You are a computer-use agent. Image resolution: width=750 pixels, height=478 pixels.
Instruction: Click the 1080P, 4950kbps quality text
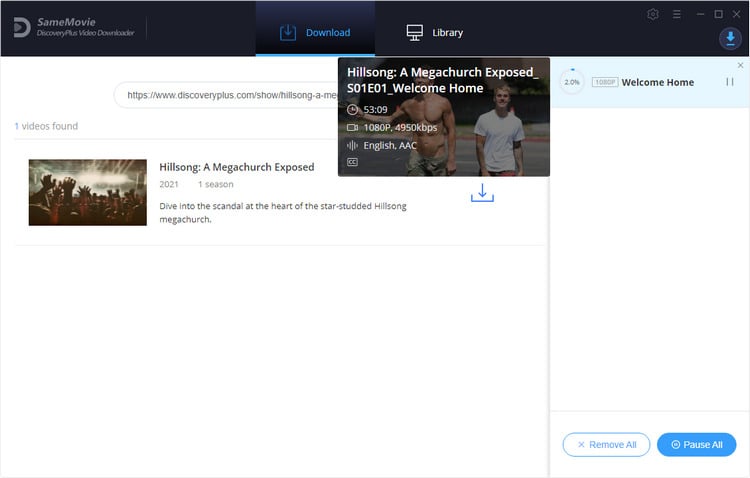tap(400, 127)
